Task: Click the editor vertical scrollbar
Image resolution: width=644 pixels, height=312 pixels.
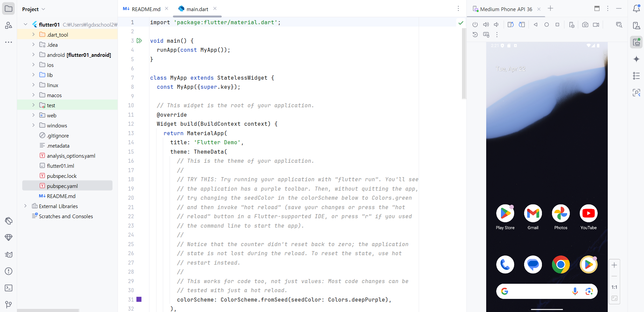Action: [x=464, y=64]
